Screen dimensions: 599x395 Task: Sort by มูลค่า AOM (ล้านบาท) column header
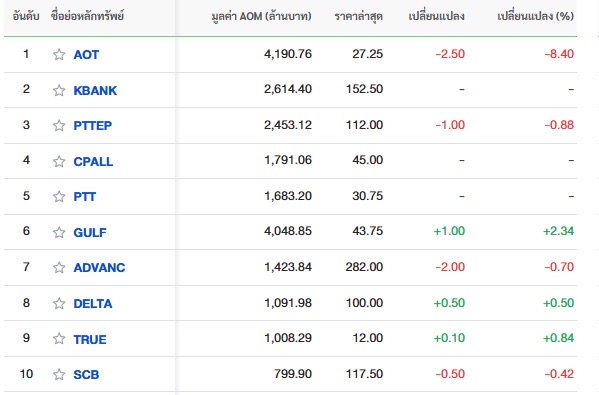261,16
